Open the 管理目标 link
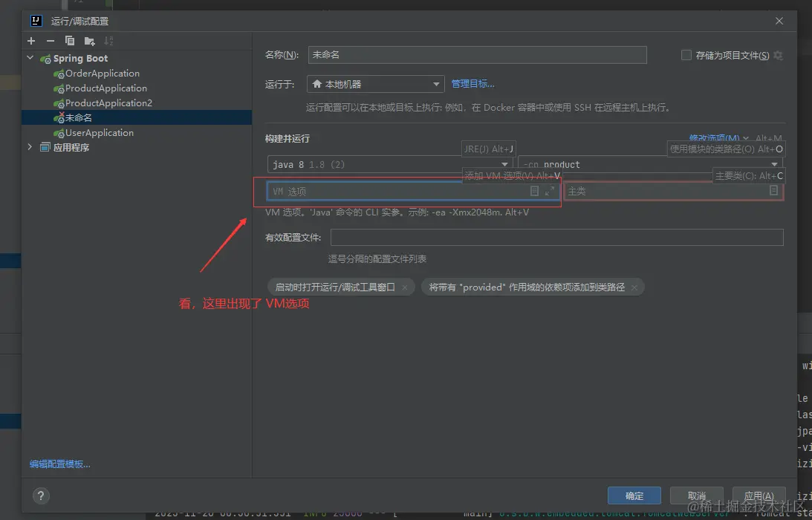The image size is (812, 520). click(472, 84)
